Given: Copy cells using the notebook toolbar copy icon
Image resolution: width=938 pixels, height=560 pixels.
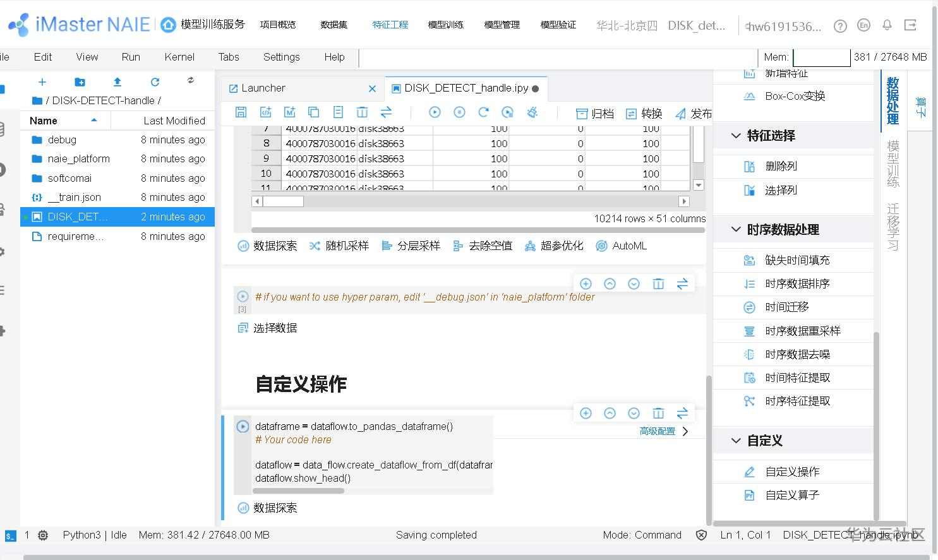Looking at the screenshot, I should [313, 112].
